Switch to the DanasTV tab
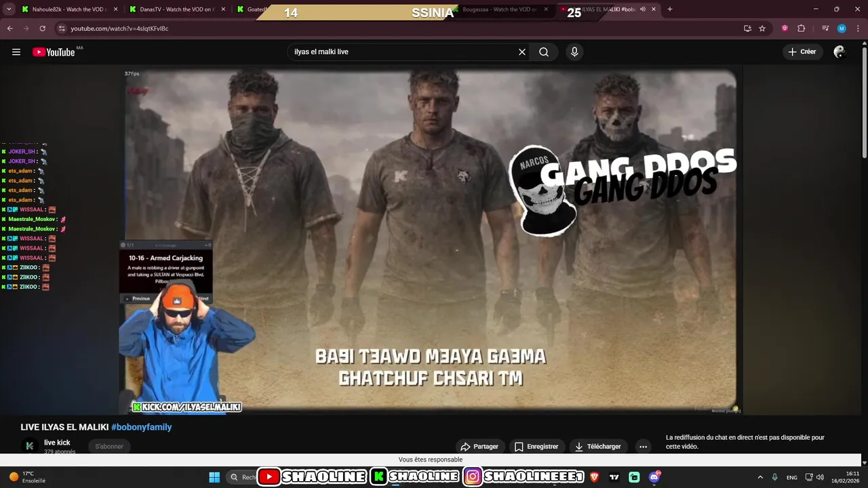Viewport: 868px width, 488px height. click(x=176, y=9)
